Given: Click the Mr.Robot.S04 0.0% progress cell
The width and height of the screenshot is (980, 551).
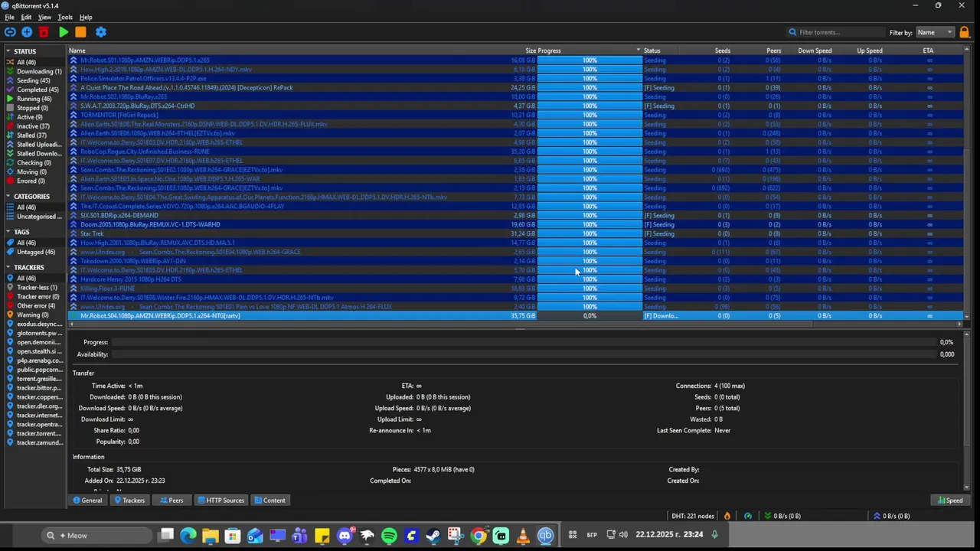Looking at the screenshot, I should click(590, 315).
